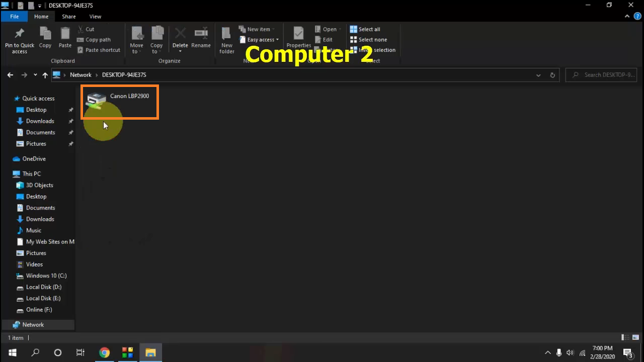Image resolution: width=644 pixels, height=362 pixels.
Task: Select Quick access in sidebar
Action: [x=38, y=99]
